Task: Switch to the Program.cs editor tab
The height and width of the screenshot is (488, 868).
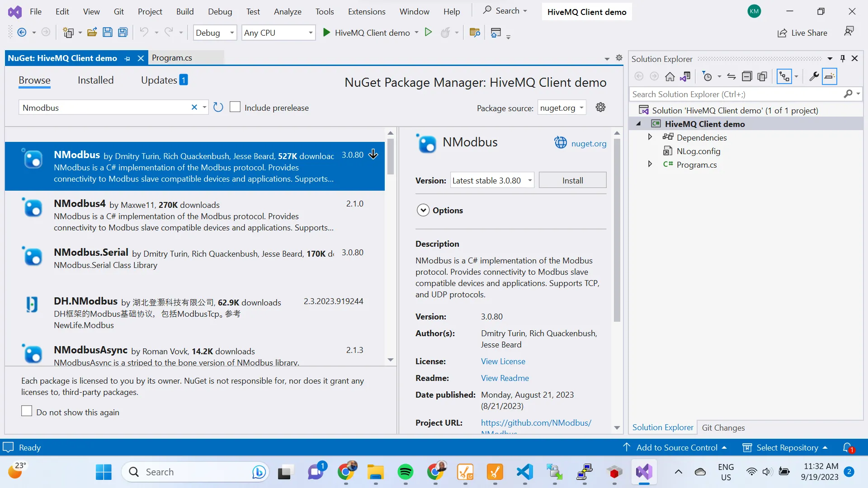Action: (172, 58)
